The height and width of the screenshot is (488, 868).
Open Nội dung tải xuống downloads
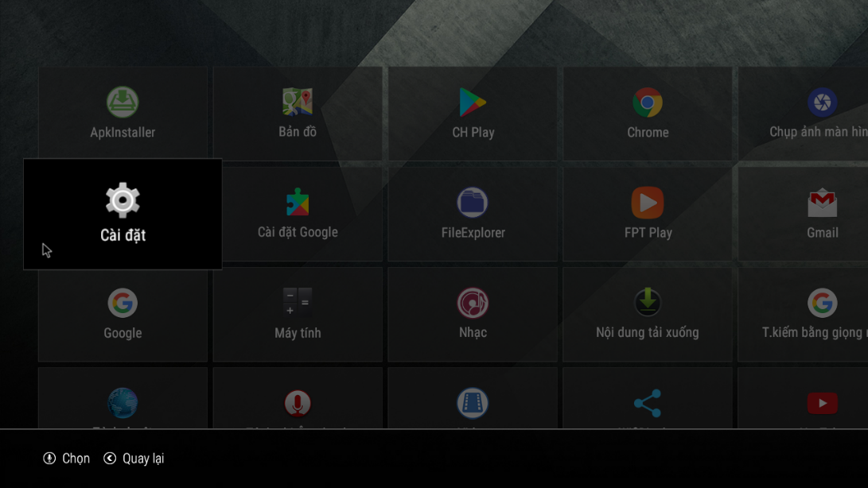[648, 314]
